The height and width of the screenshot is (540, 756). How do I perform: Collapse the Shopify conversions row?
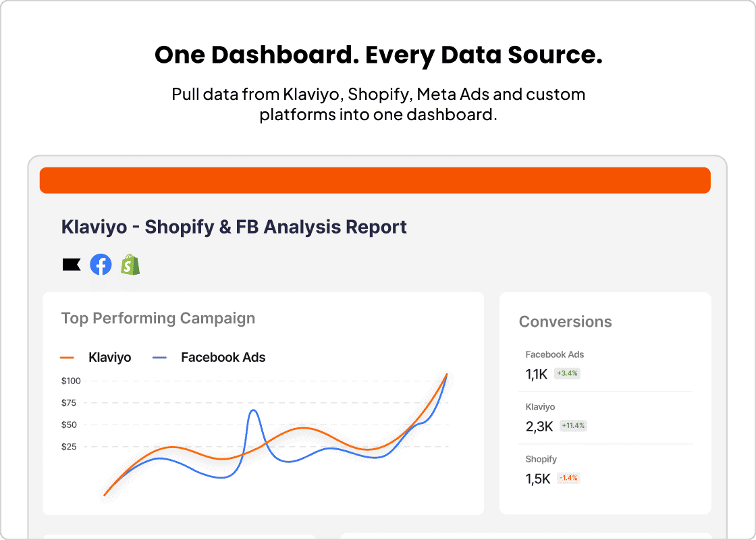click(x=541, y=459)
